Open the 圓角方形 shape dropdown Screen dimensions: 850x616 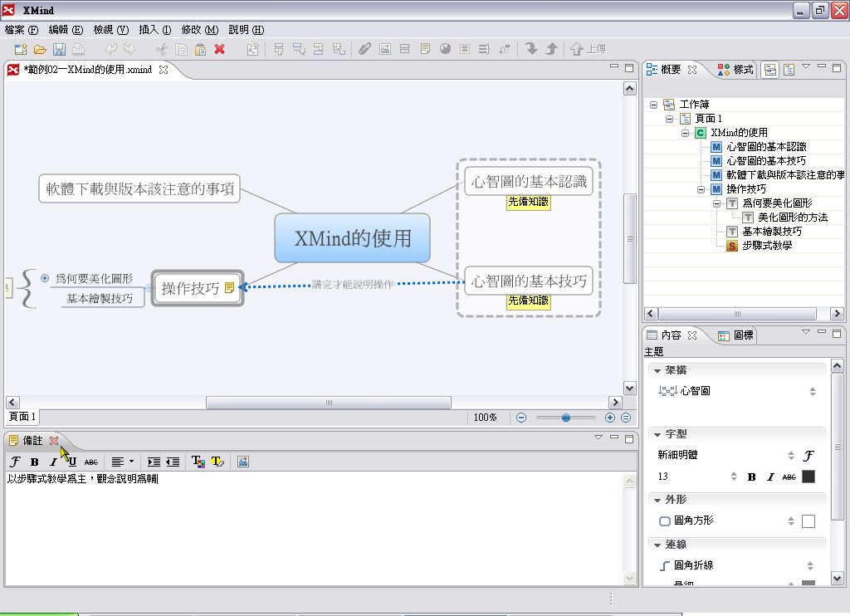[x=791, y=521]
